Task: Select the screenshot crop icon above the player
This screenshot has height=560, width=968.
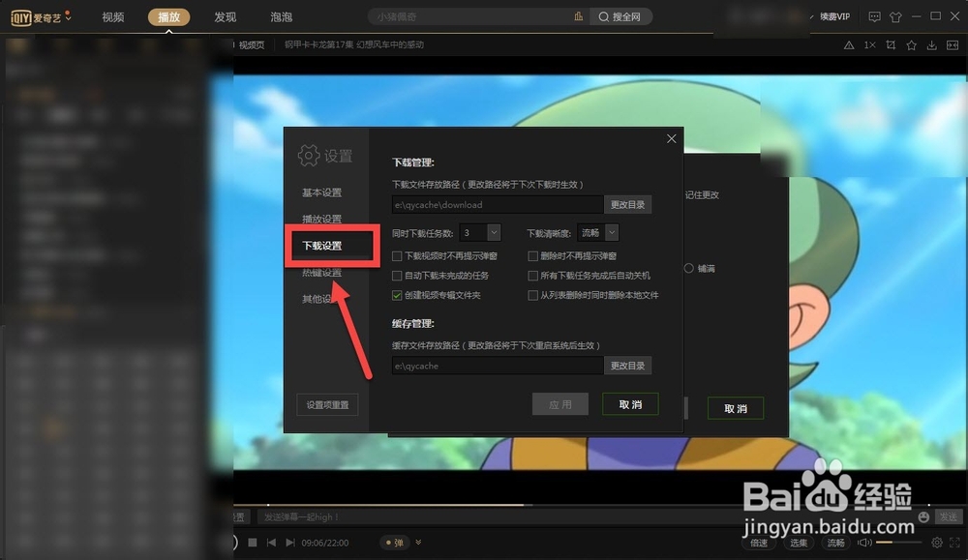Action: tap(891, 45)
